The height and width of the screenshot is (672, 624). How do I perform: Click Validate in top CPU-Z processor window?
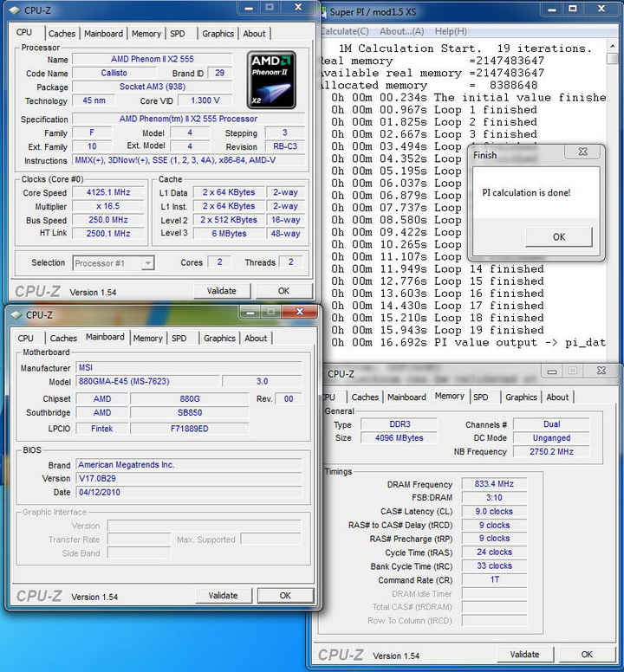[x=222, y=291]
